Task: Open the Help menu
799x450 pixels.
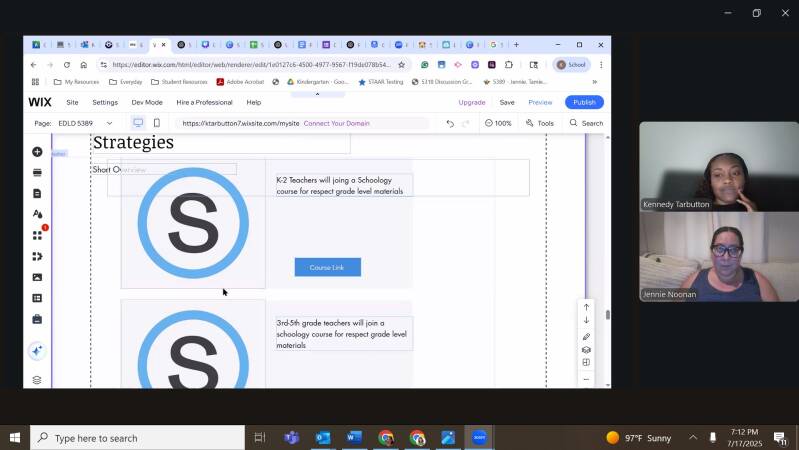Action: (x=254, y=102)
